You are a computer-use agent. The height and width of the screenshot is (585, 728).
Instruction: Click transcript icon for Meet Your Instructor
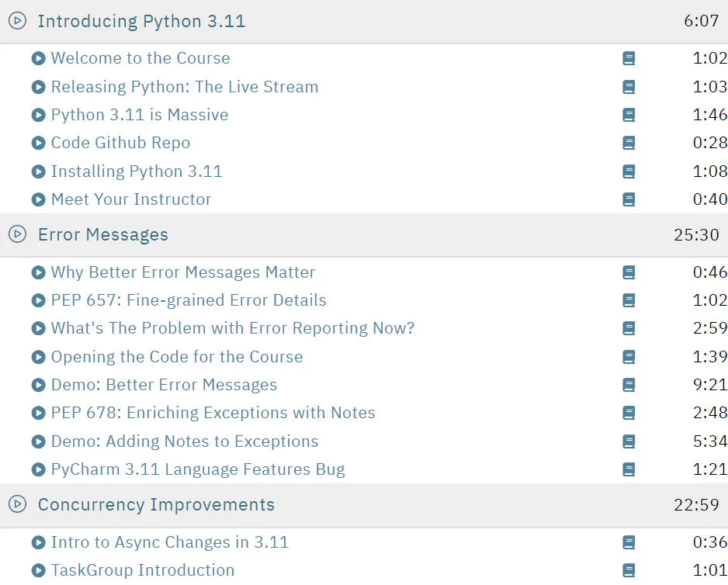tap(629, 199)
